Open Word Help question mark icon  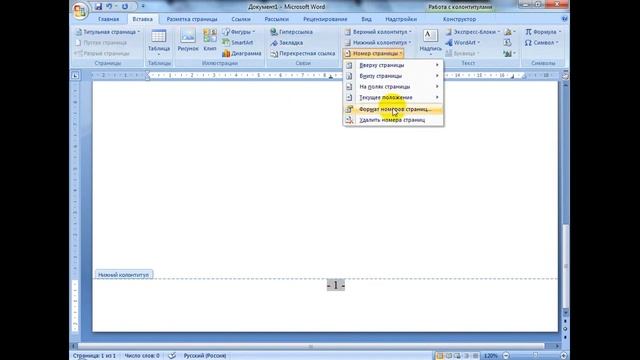[564, 19]
